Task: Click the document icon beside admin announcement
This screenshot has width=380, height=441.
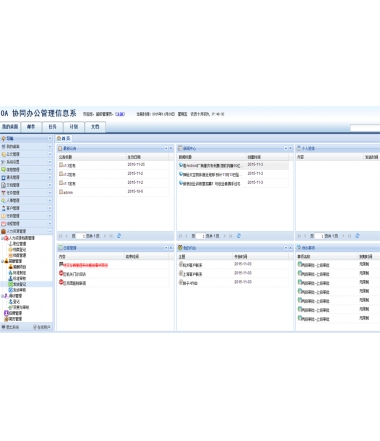Action: click(x=61, y=192)
